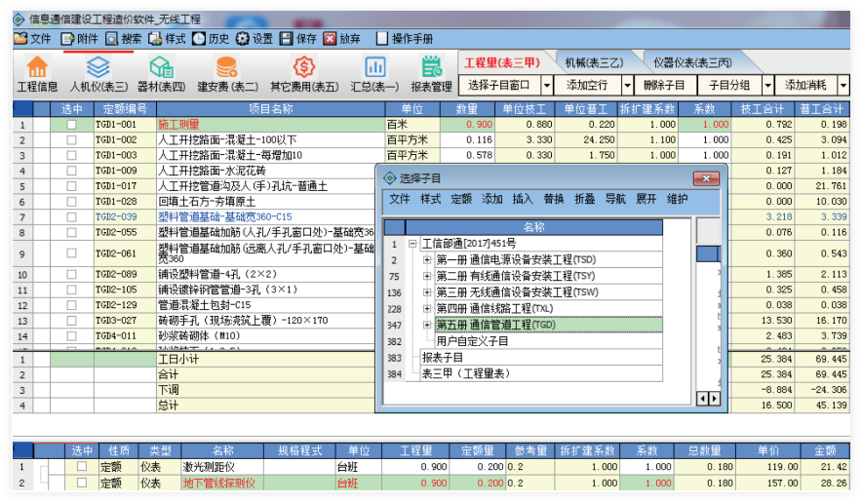This screenshot has height=504, width=862.
Task: Click the 器材(表四) cube icon
Action: [x=161, y=67]
